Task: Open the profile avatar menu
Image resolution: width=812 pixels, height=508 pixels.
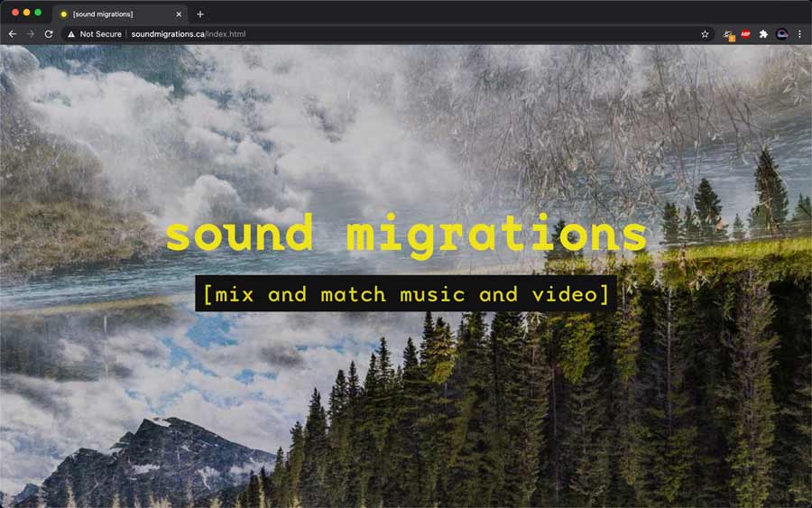Action: tap(782, 34)
